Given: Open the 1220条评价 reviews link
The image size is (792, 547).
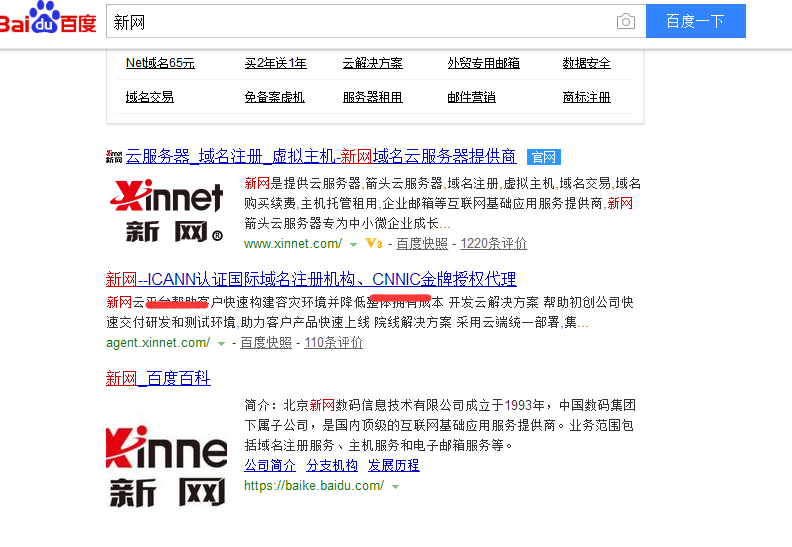Looking at the screenshot, I should (x=493, y=244).
